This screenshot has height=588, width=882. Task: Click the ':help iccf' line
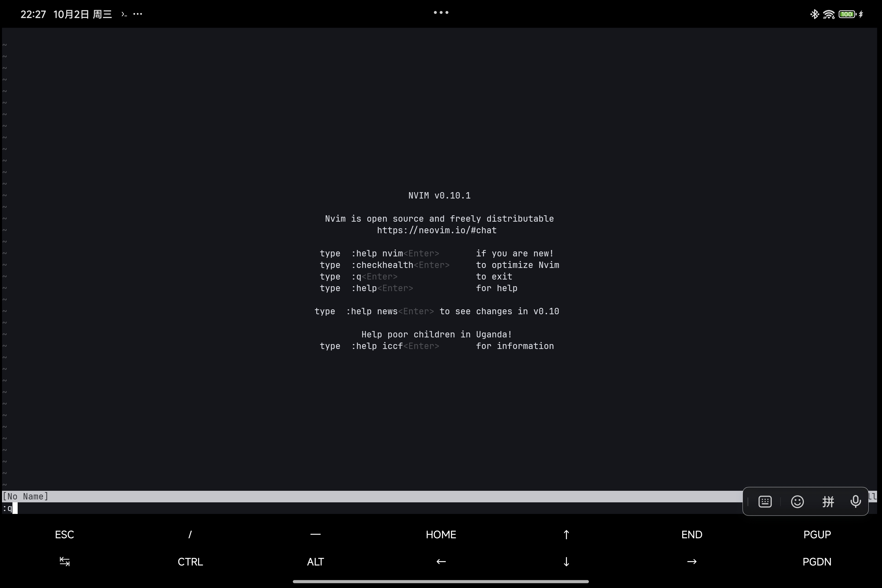click(x=436, y=346)
